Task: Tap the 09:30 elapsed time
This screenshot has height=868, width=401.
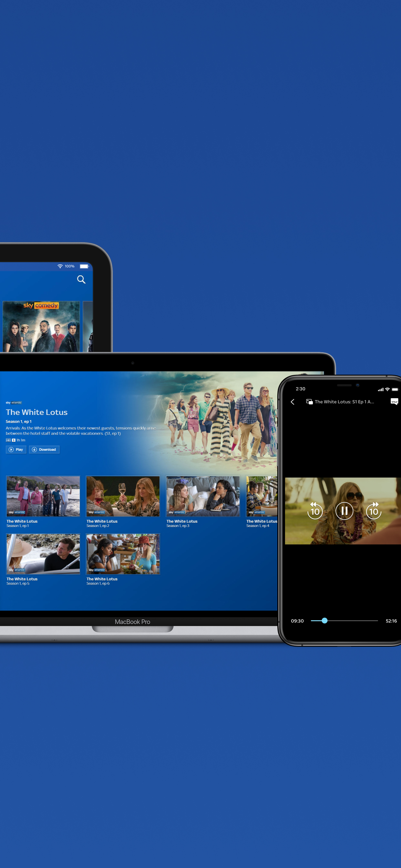Action: click(297, 621)
